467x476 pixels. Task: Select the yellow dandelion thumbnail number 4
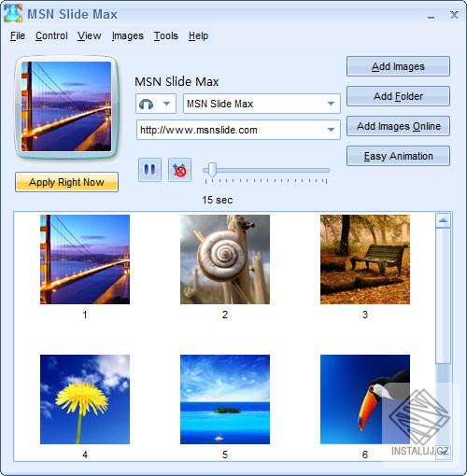click(85, 399)
